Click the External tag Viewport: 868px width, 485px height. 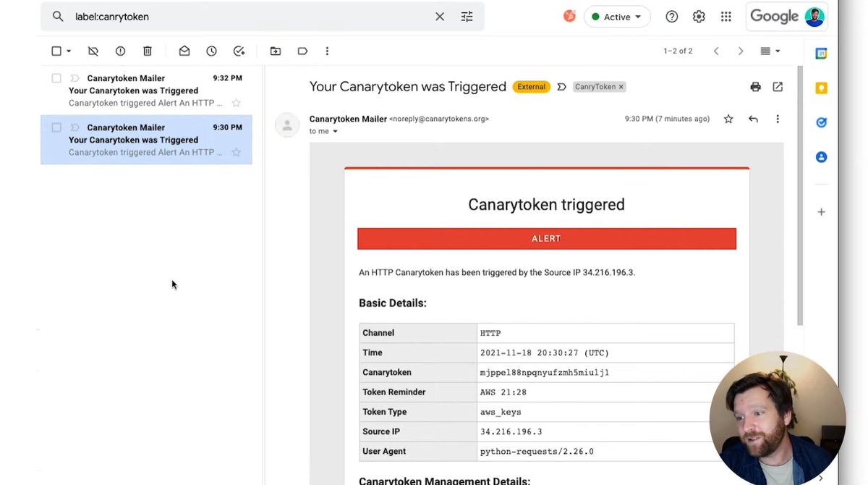tap(531, 87)
